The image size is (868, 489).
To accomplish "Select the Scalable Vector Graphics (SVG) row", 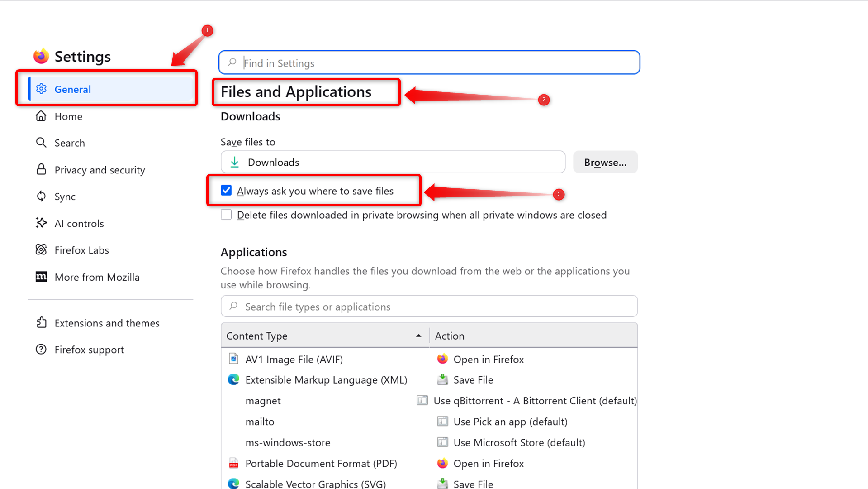I will point(429,482).
